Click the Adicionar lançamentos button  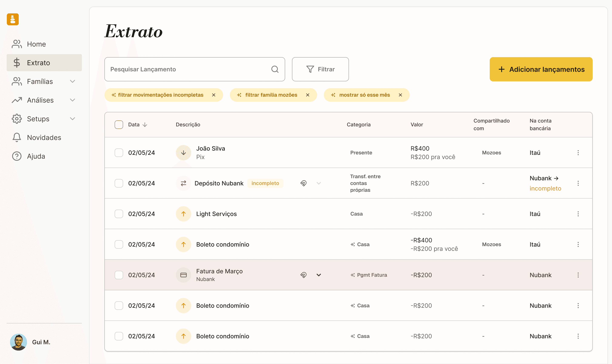(x=541, y=69)
